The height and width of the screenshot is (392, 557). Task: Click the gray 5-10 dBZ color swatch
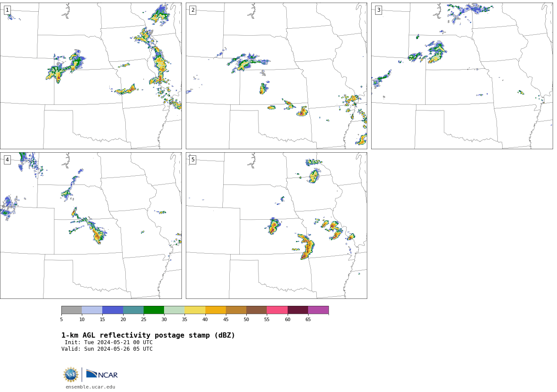[71, 310]
